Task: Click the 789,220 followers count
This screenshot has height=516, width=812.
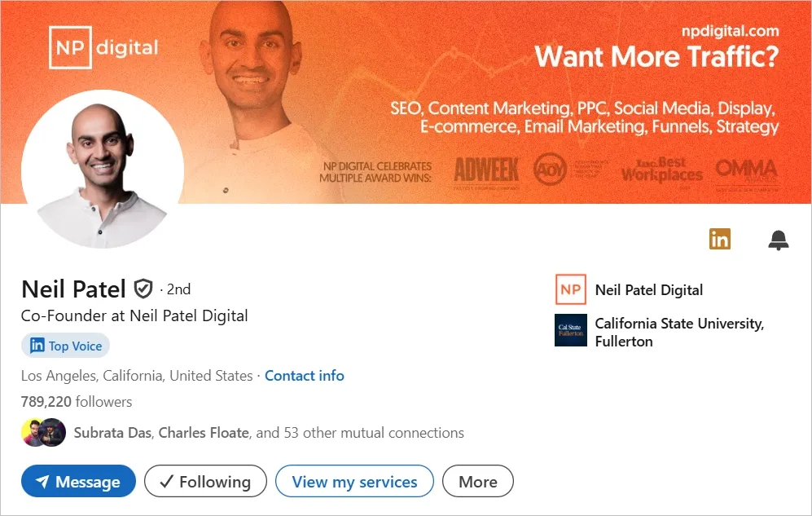Action: click(x=77, y=402)
